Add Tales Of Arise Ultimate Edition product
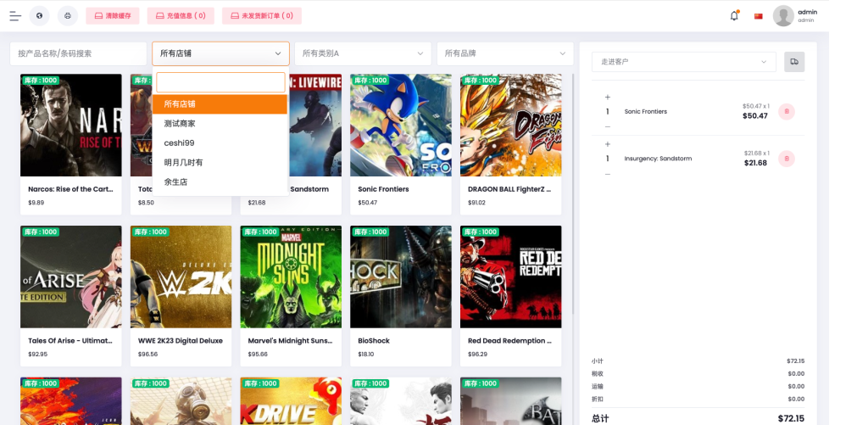Viewport: 868px width, 425px height. pos(71,295)
